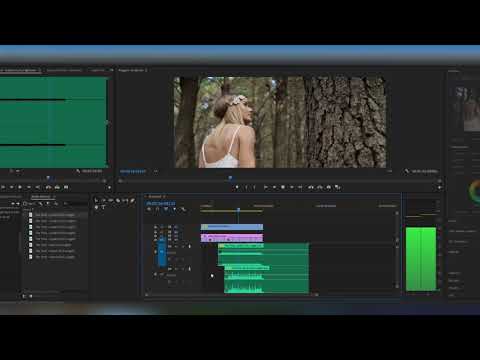Viewport: 480px width, 360px height.
Task: Step back one frame in Program monitor
Action: [x=274, y=187]
